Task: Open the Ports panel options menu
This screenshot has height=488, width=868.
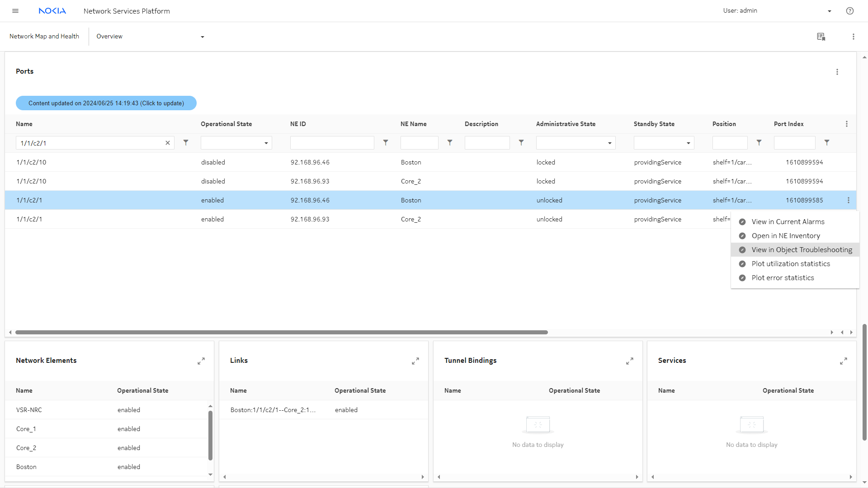Action: click(837, 72)
